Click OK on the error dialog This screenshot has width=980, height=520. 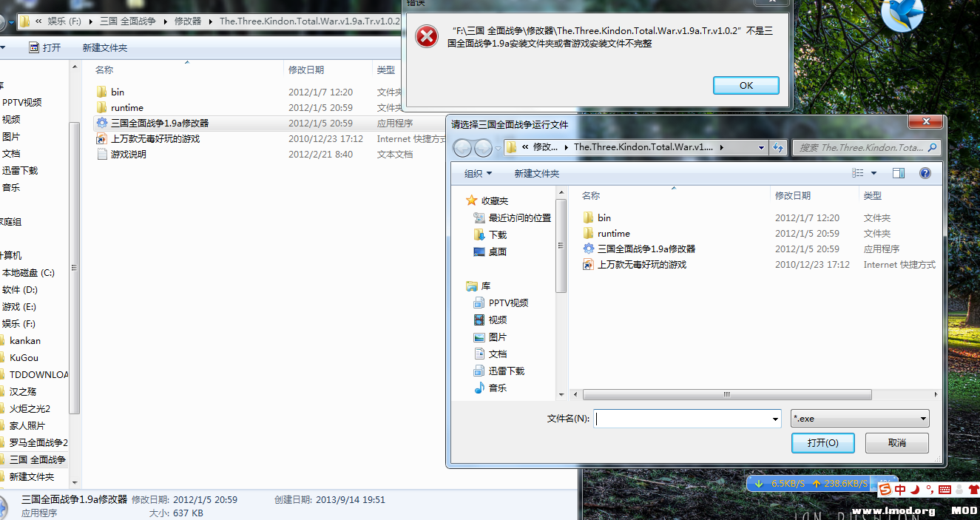tap(746, 84)
